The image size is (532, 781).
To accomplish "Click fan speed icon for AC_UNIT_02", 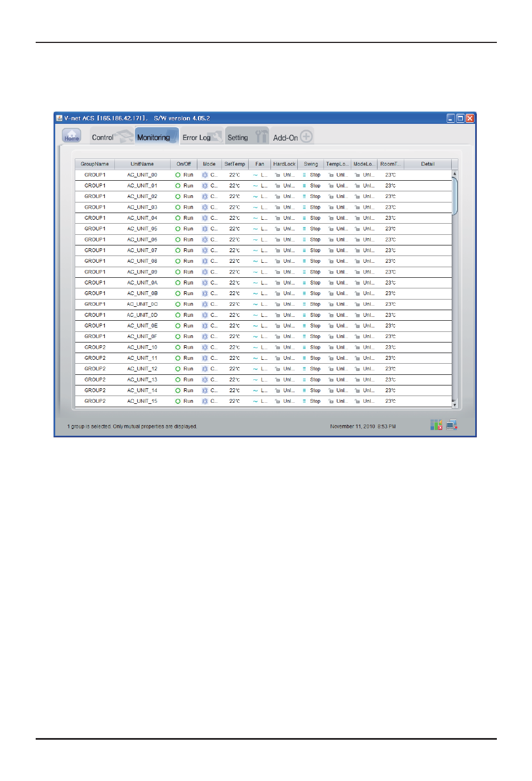I will [x=255, y=196].
